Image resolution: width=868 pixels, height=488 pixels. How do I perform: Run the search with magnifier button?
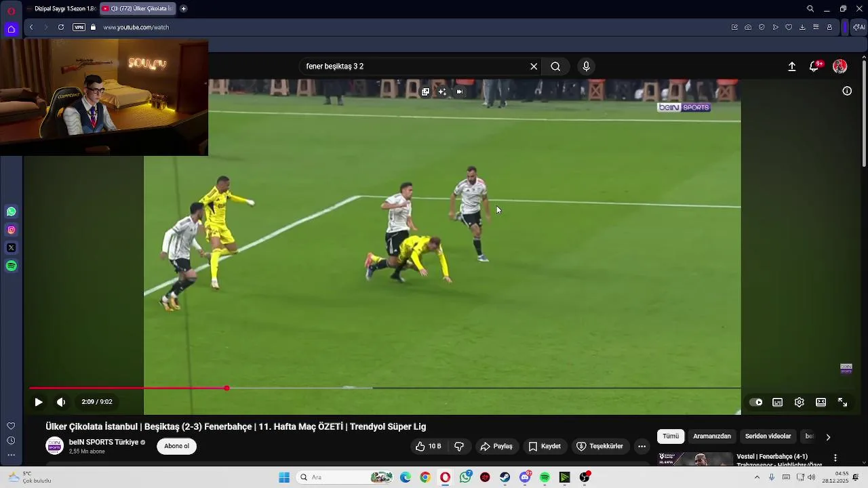(555, 66)
